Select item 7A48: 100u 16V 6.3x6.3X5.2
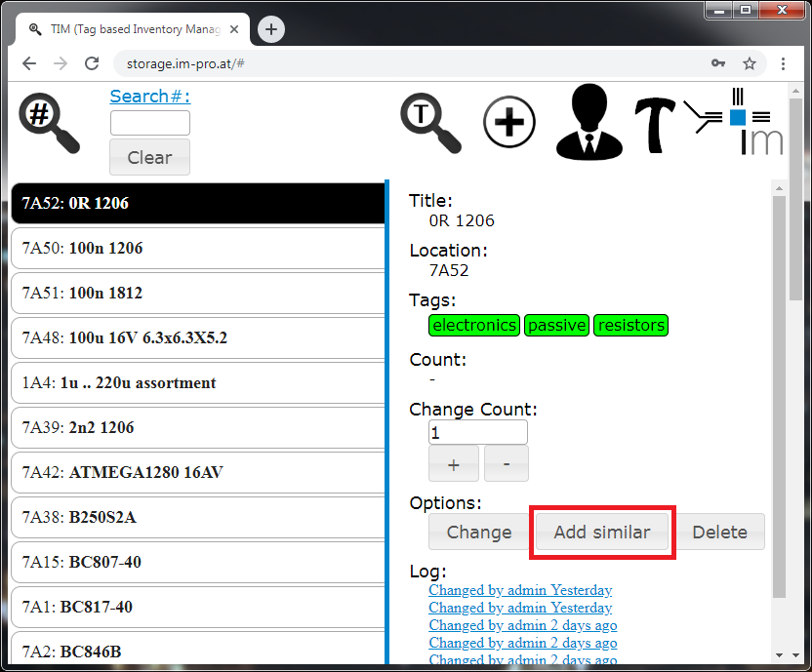Image resolution: width=812 pixels, height=672 pixels. [x=198, y=337]
